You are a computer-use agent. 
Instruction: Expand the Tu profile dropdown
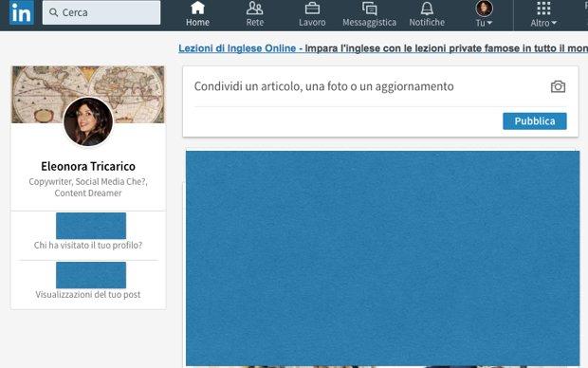point(484,14)
